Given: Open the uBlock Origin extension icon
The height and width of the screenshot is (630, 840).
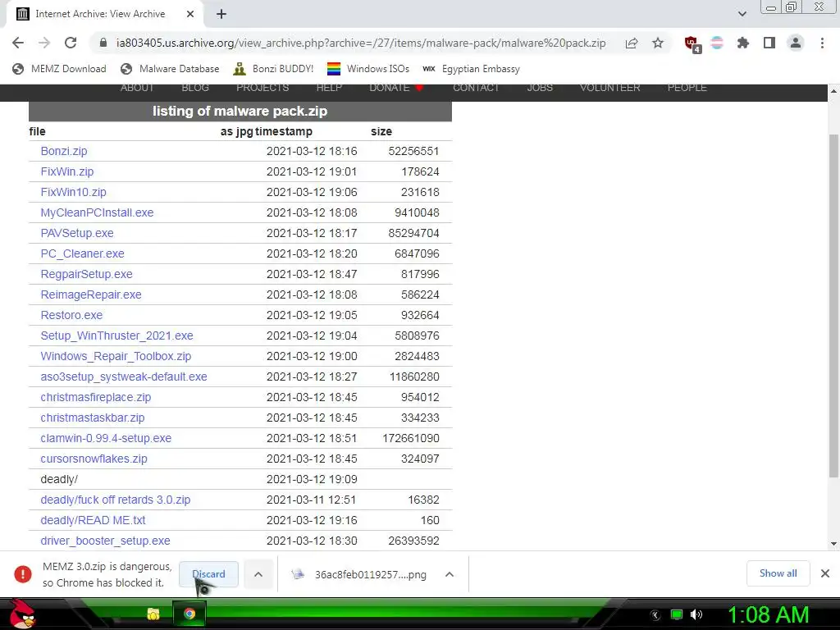Looking at the screenshot, I should click(692, 43).
